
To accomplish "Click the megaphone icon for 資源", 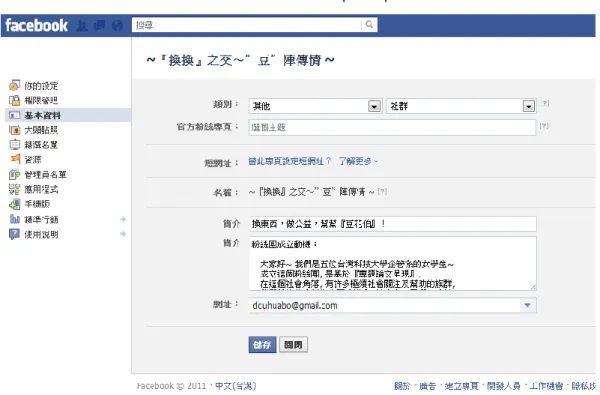I will point(15,158).
